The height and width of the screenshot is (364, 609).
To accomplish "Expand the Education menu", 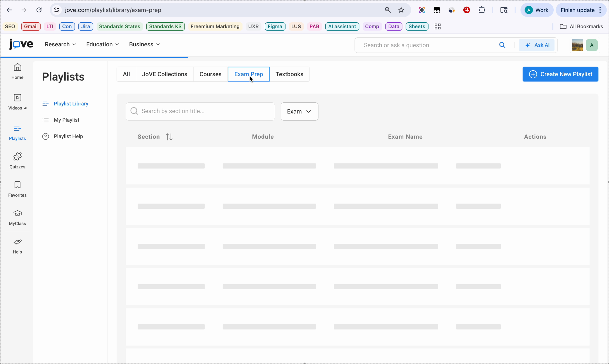I will tap(103, 44).
